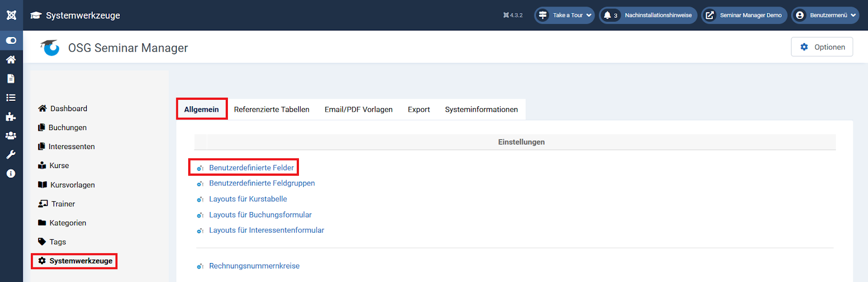This screenshot has width=868, height=282.
Task: Open Trainer in the component menu
Action: click(63, 204)
